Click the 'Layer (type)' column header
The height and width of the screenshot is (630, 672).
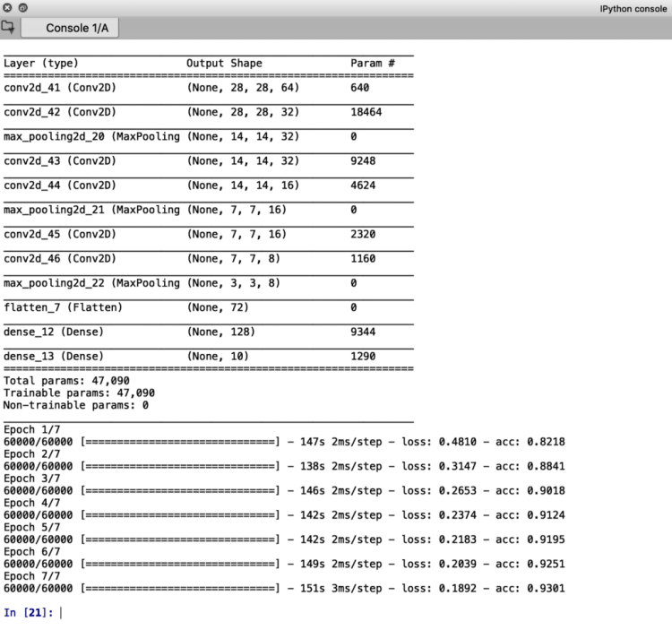41,64
